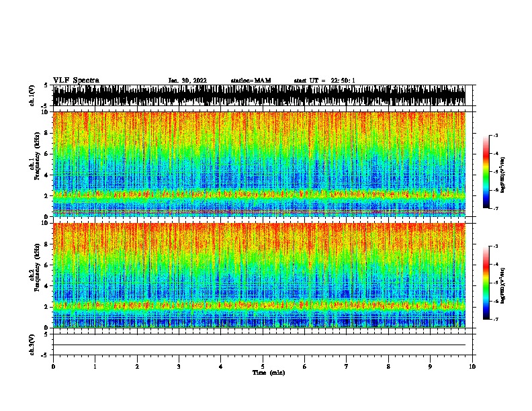Viewport: 532px width, 411px height.
Task: Click the flat ch.3 voltage trace line
Action: [x=259, y=345]
